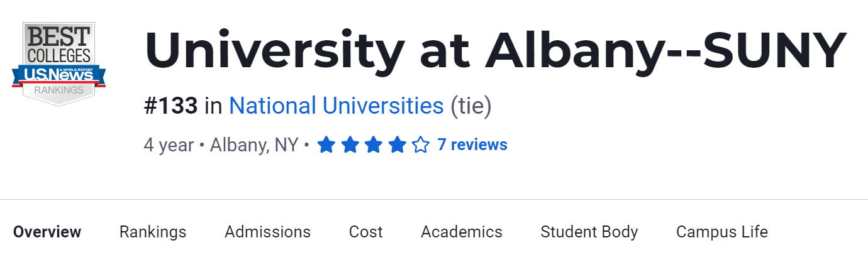Viewport: 868px width, 255px height.
Task: View the Student Body tab
Action: pyautogui.click(x=589, y=232)
